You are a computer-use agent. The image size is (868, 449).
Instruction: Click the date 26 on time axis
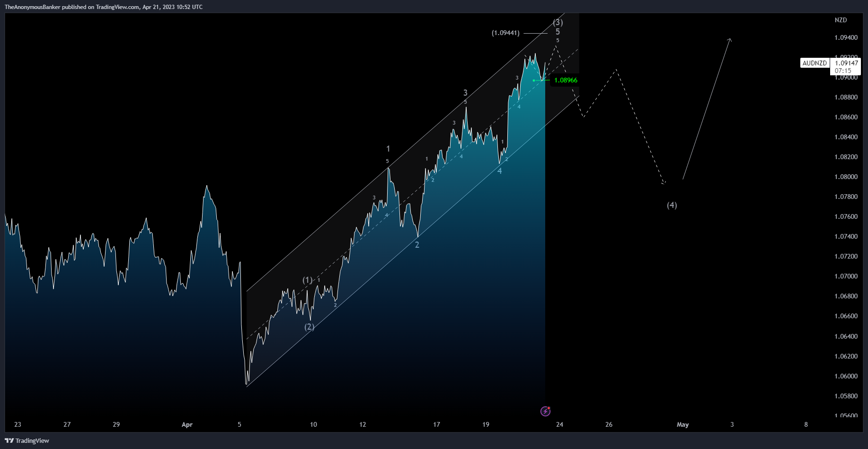pyautogui.click(x=609, y=424)
